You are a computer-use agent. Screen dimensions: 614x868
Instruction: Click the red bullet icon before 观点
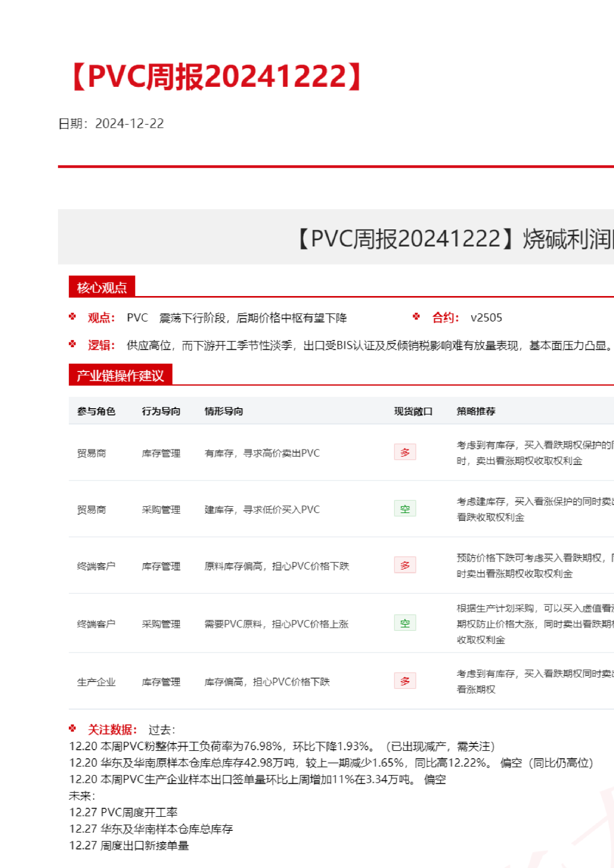pyautogui.click(x=72, y=317)
